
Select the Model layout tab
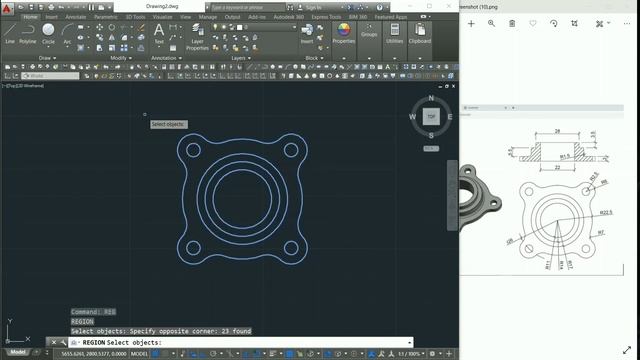(18, 352)
